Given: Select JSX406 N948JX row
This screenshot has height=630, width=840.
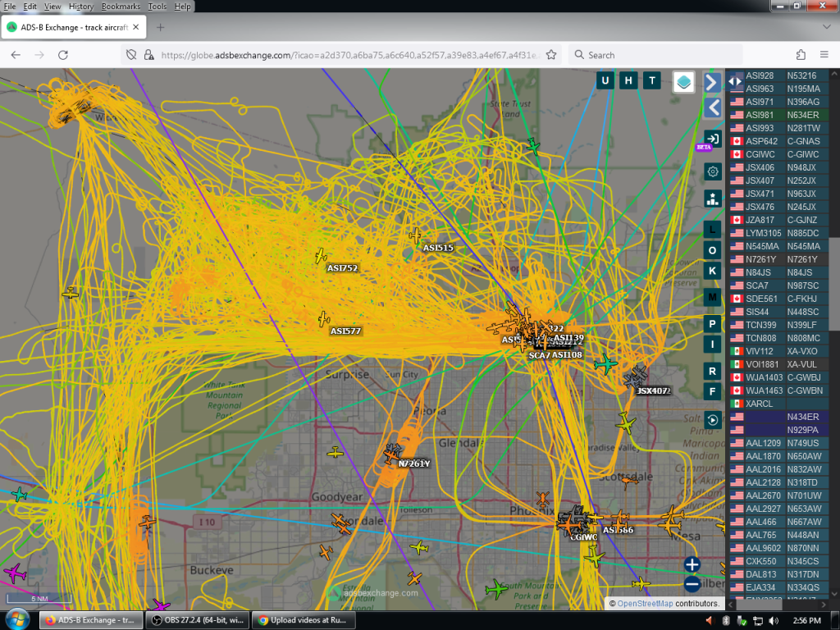Looking at the screenshot, I should coord(779,167).
